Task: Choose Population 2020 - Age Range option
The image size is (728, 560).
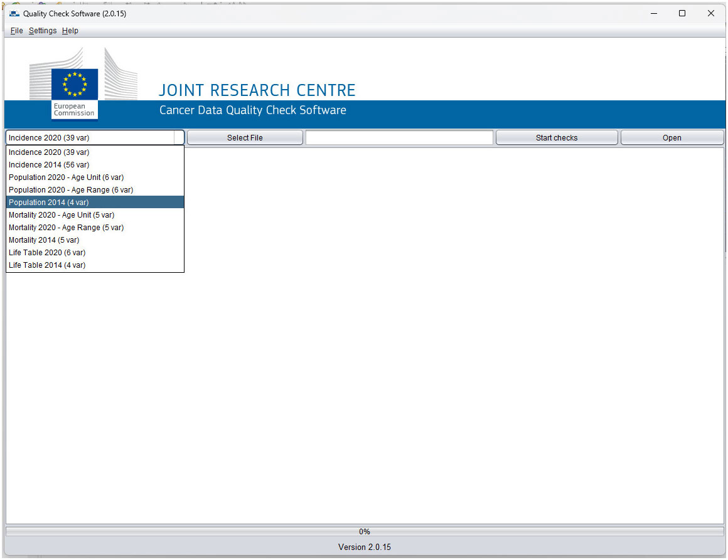Action: (x=95, y=190)
